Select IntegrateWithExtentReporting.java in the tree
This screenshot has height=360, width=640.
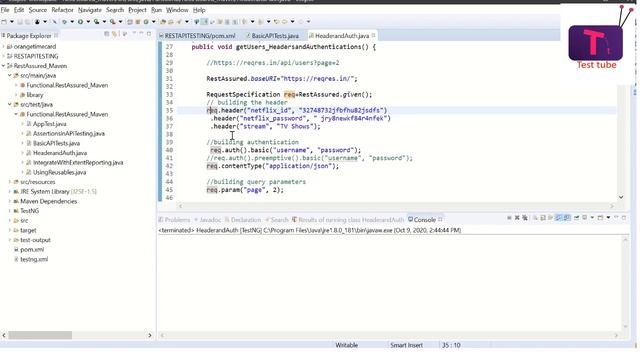pyautogui.click(x=78, y=162)
